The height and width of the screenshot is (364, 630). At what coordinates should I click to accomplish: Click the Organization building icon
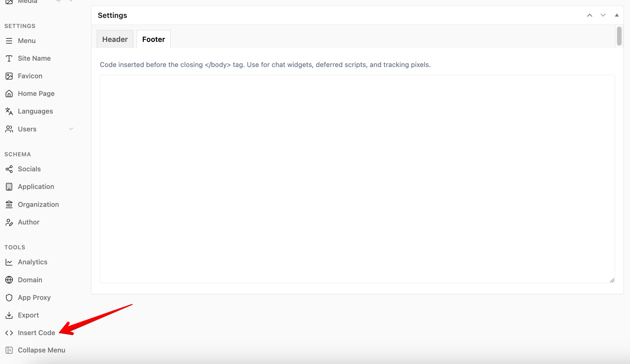pyautogui.click(x=9, y=205)
